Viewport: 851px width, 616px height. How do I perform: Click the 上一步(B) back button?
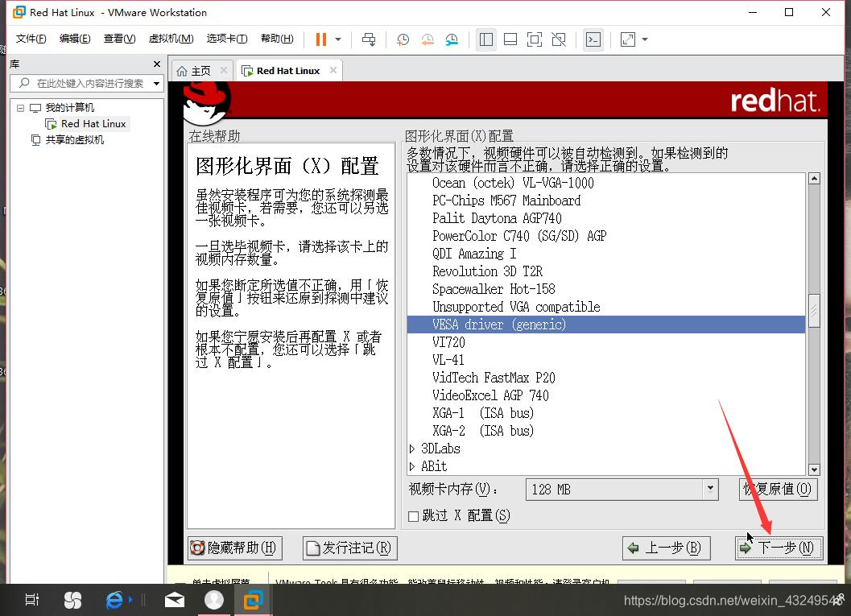[666, 548]
